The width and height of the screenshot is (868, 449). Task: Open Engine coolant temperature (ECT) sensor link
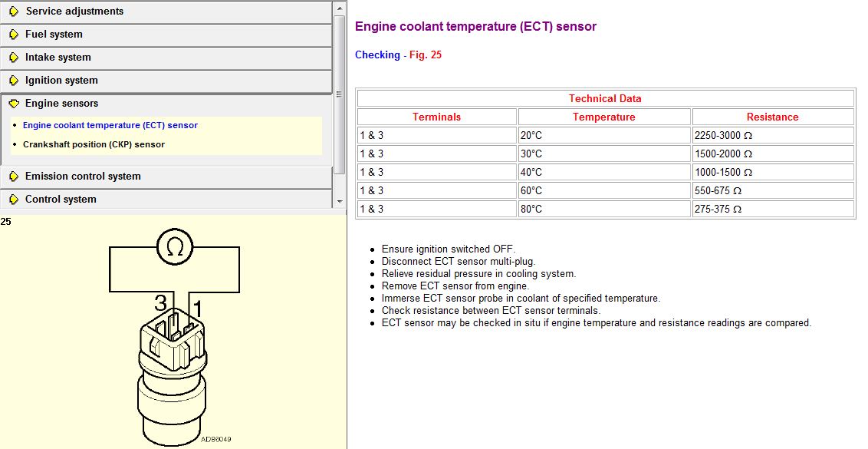[x=110, y=125]
